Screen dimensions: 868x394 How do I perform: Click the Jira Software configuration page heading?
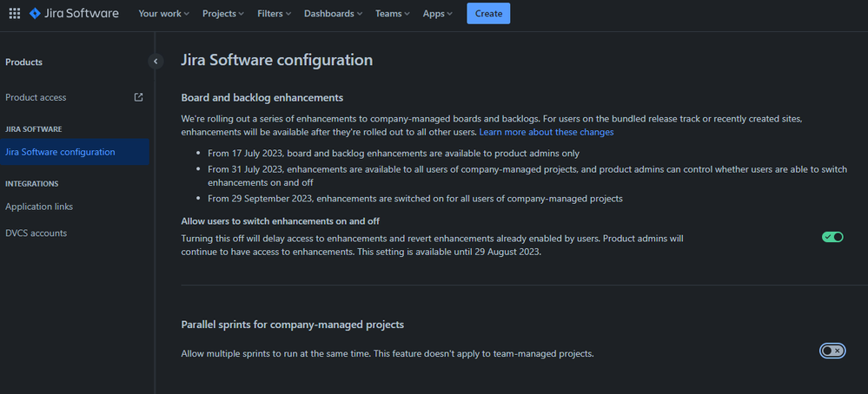coord(276,60)
